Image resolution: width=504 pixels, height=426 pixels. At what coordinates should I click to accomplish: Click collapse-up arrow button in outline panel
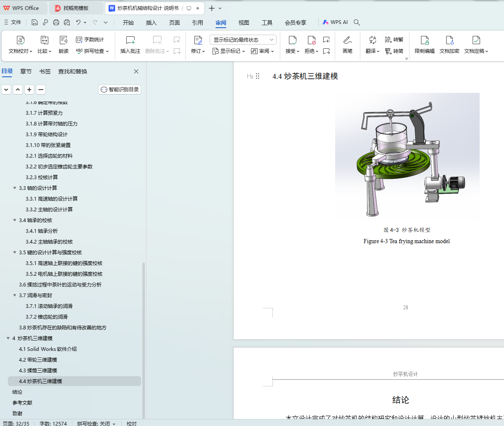(18, 90)
